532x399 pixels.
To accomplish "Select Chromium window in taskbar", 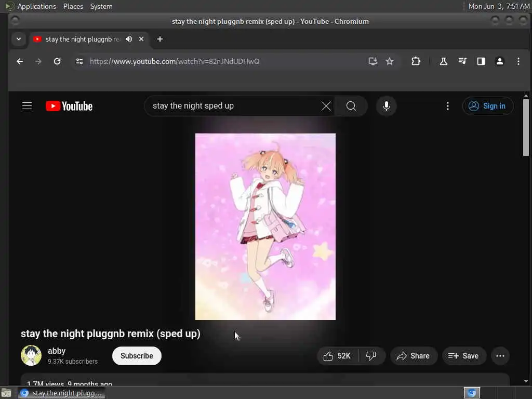I will point(61,393).
